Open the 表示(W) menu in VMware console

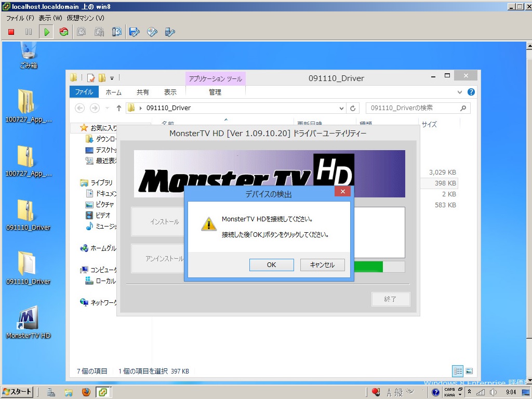[50, 18]
